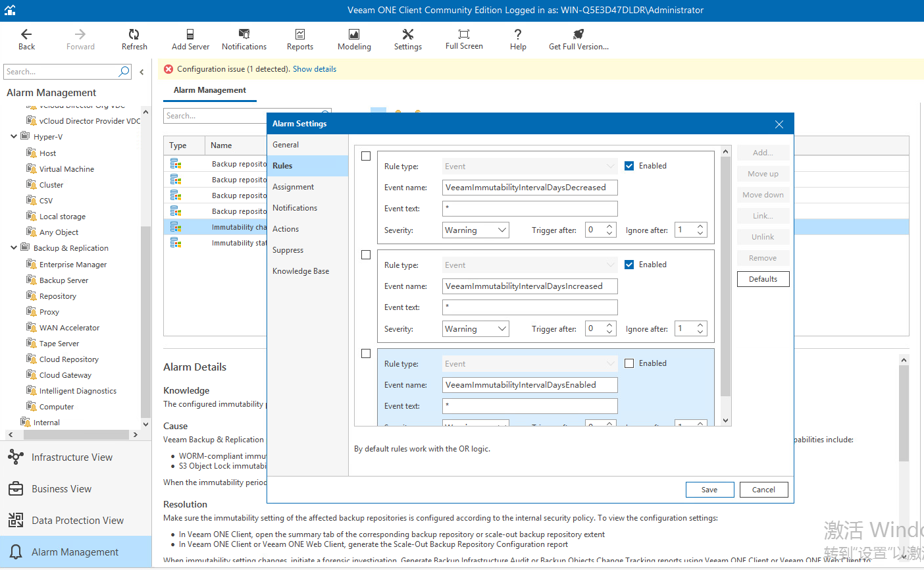
Task: Click Alarm Details vertical scrollbar
Action: (x=904, y=413)
